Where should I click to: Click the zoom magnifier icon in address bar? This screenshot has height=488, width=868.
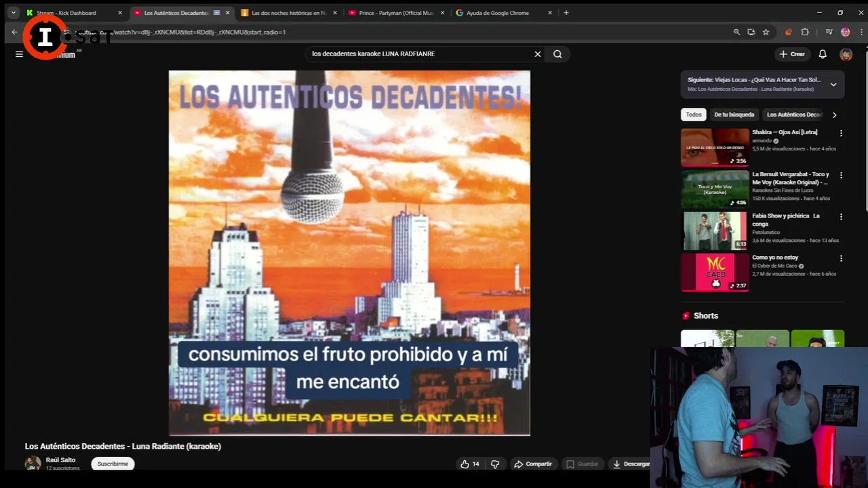tap(736, 32)
